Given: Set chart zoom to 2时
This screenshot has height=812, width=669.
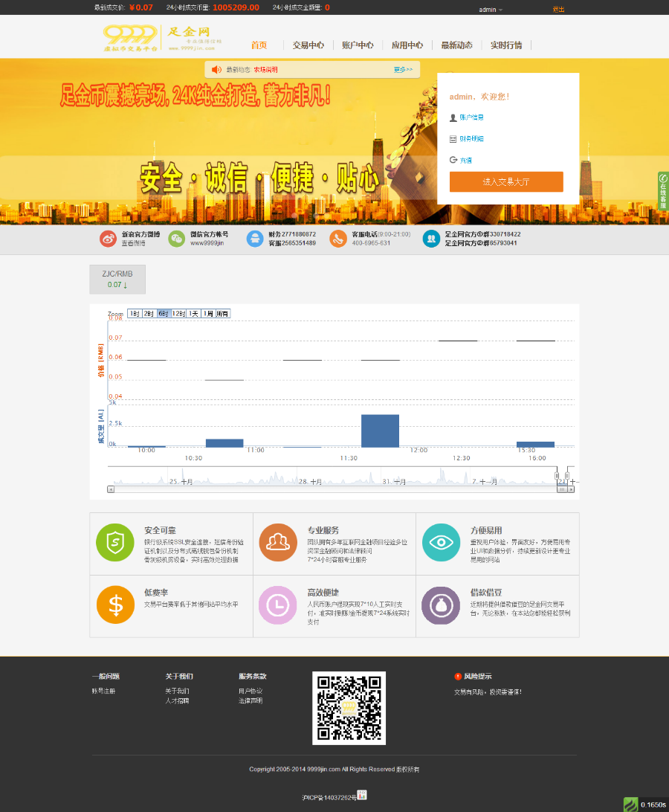Looking at the screenshot, I should click(x=149, y=313).
